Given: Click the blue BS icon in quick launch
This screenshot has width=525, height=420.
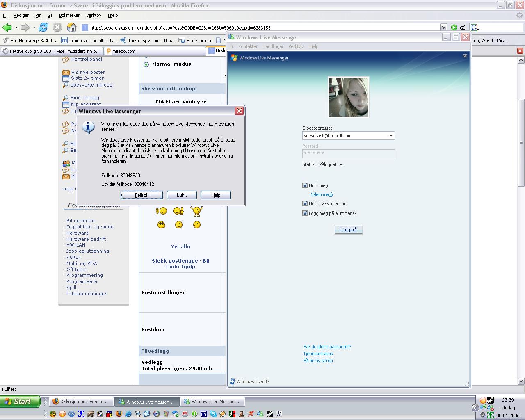Looking at the screenshot, I should click(71, 414).
